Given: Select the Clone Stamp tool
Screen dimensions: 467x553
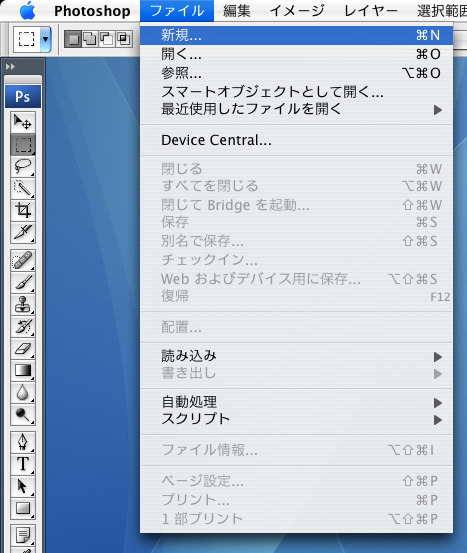Looking at the screenshot, I should [x=23, y=304].
